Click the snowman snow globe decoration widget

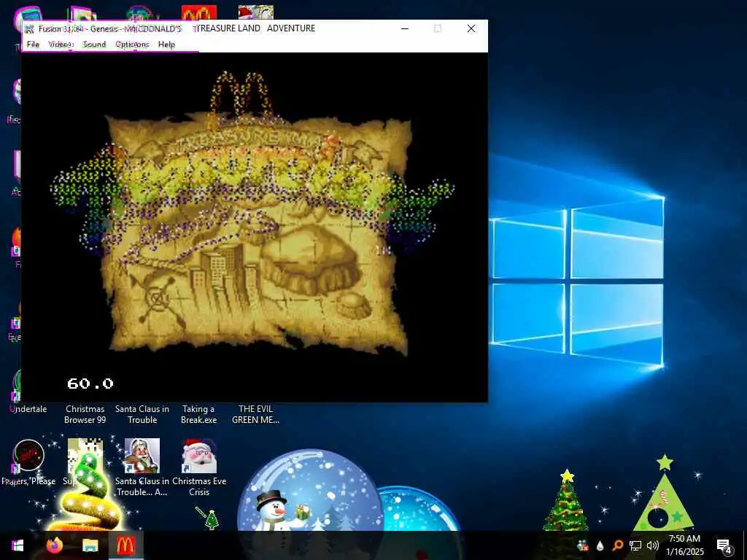309,491
